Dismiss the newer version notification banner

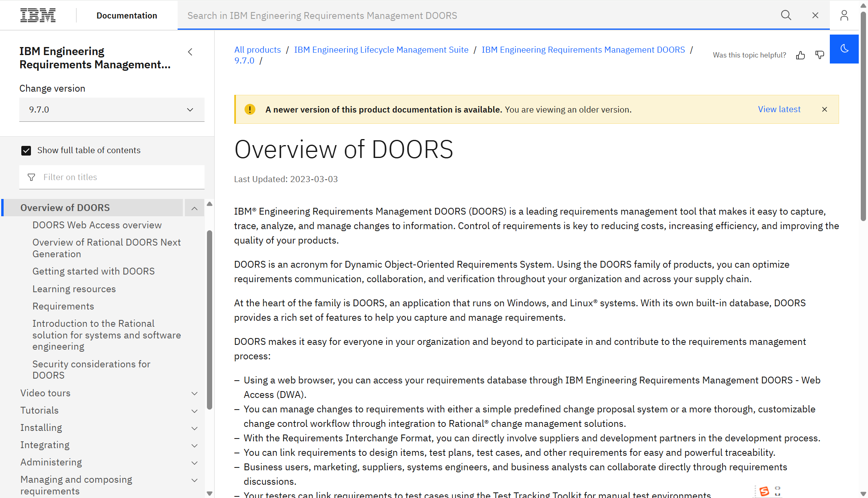[x=824, y=109]
